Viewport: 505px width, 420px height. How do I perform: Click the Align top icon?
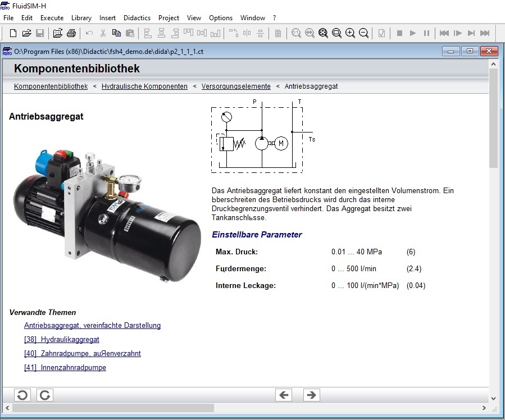click(188, 33)
